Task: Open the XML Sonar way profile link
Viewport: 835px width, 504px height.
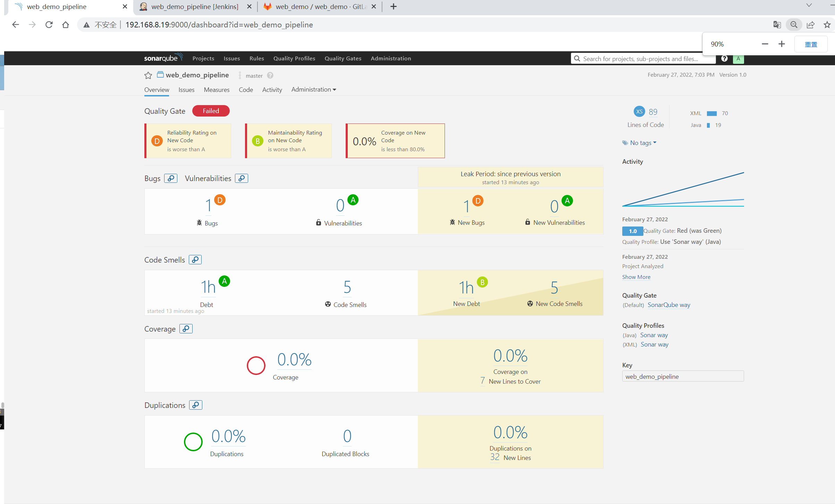Action: (654, 344)
